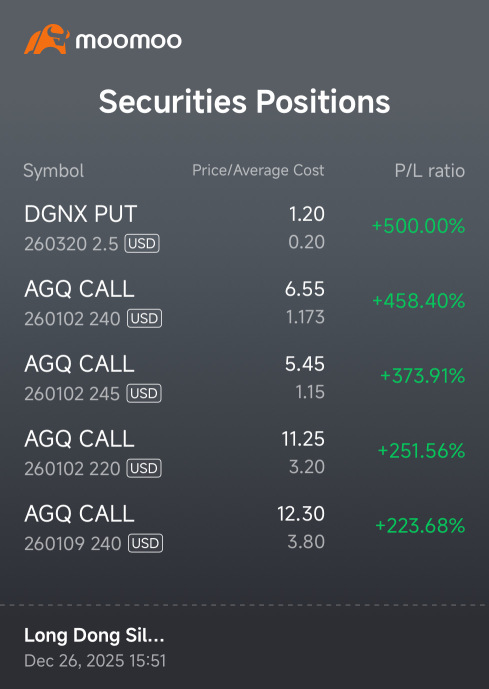Click the Securities Positions title
This screenshot has height=689, width=489.
pyautogui.click(x=244, y=102)
